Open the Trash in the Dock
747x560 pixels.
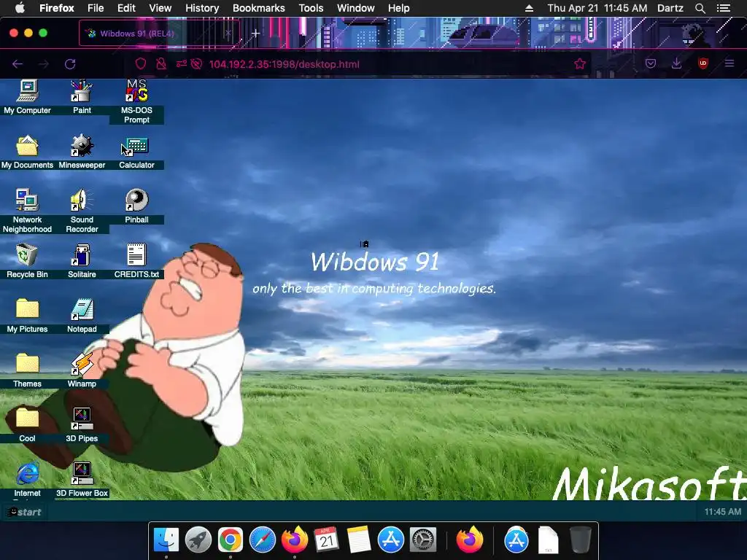pos(580,540)
